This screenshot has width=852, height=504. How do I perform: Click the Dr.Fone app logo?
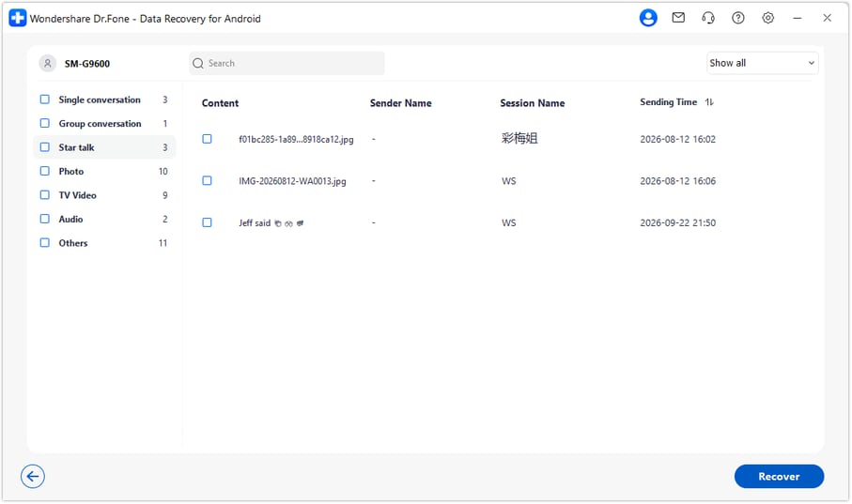click(x=18, y=18)
